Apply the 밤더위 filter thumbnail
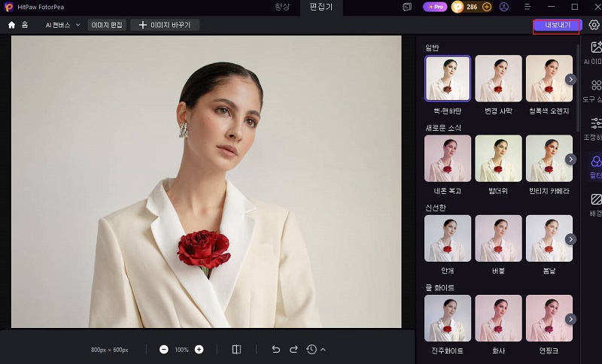 click(x=498, y=159)
